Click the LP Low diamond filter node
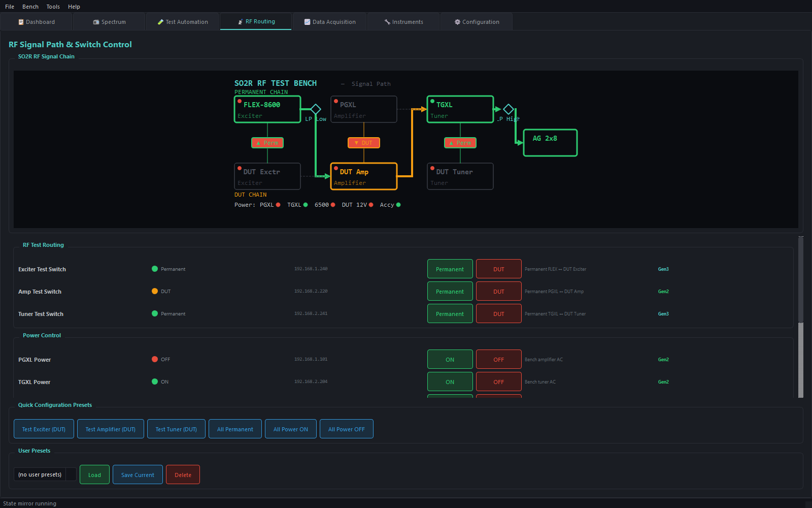 point(316,109)
